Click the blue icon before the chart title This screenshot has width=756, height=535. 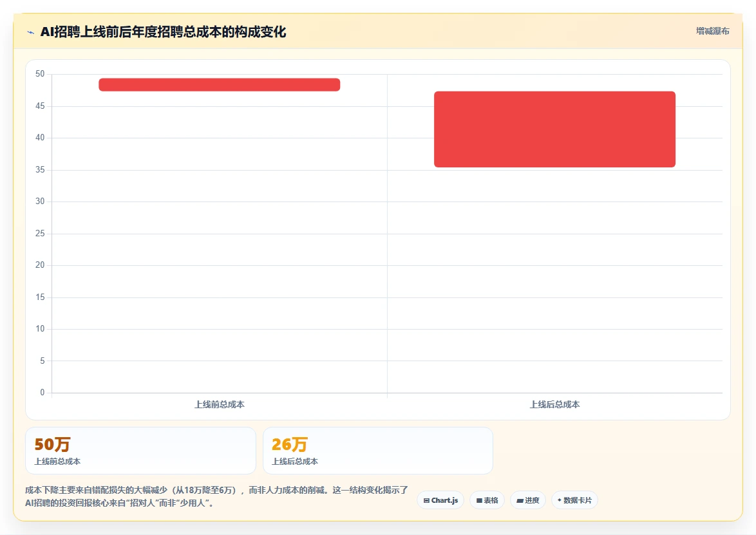point(30,32)
